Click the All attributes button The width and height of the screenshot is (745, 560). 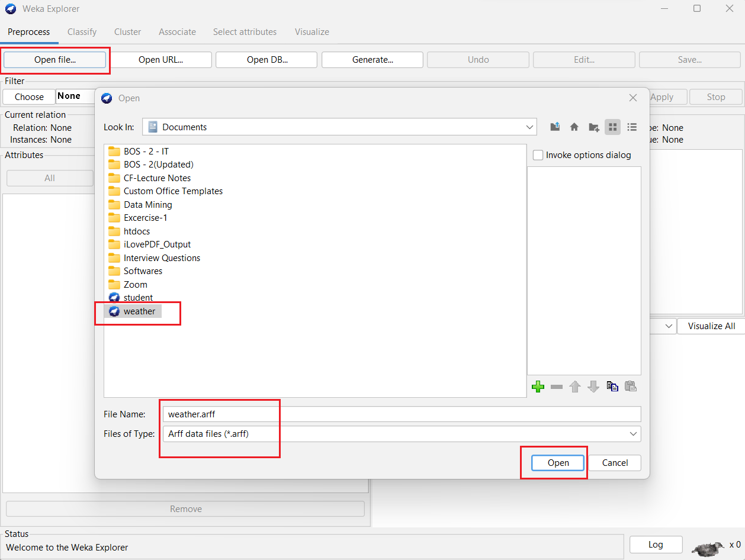click(50, 178)
